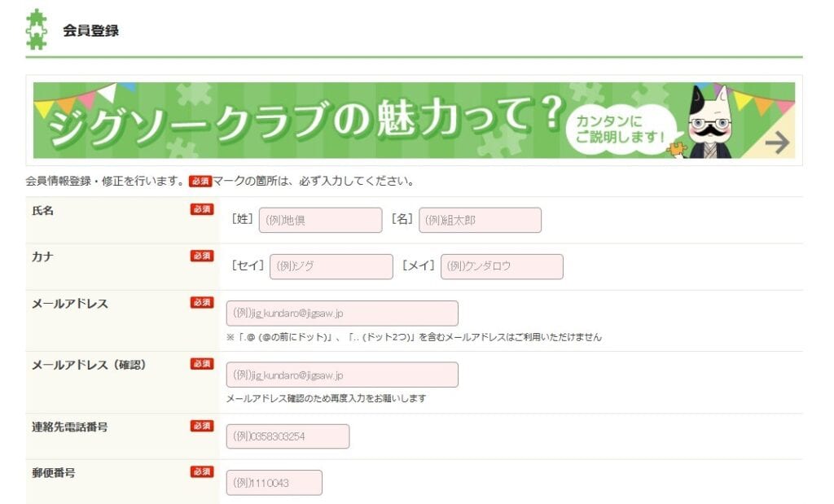834x504 pixels.
Task: Open the ジグソークラブの魅力って banner
Action: pos(414,121)
